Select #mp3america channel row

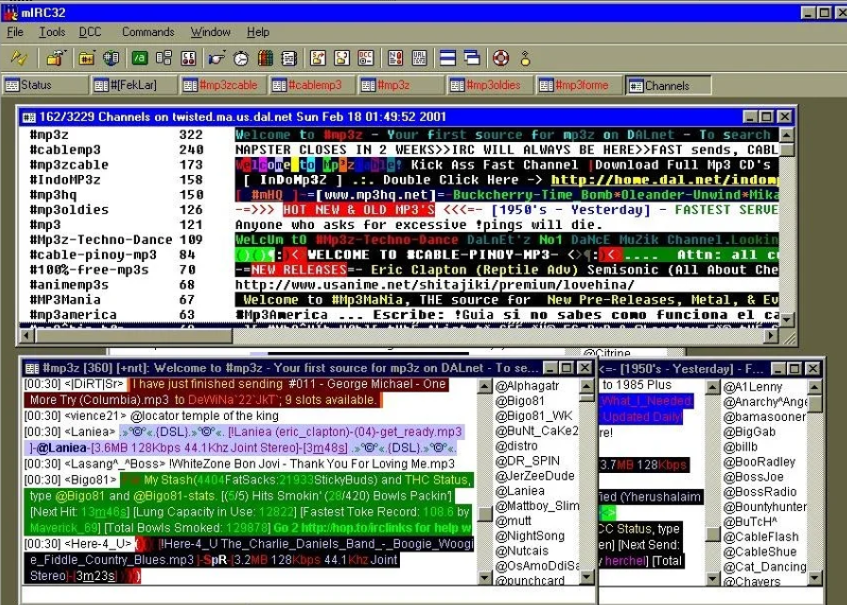click(399, 314)
